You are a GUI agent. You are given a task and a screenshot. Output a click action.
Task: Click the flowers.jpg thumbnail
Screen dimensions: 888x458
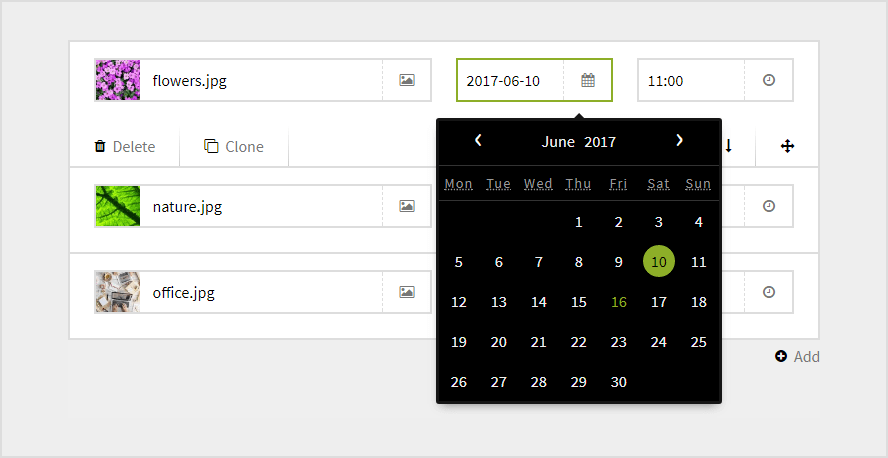pyautogui.click(x=117, y=80)
